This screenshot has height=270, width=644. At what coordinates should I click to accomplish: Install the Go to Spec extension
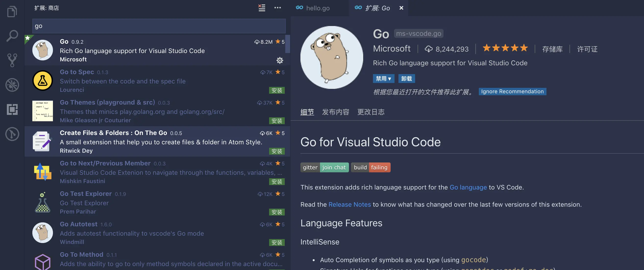pos(276,90)
